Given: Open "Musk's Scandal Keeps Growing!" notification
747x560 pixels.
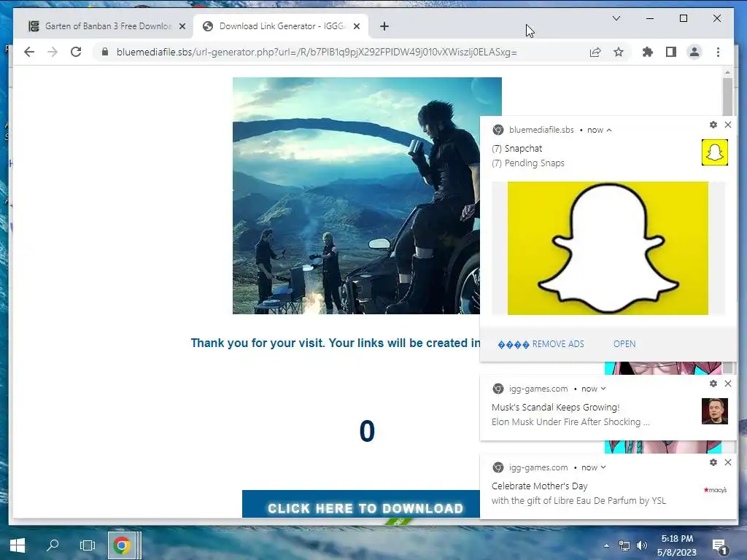Looking at the screenshot, I should tap(555, 407).
